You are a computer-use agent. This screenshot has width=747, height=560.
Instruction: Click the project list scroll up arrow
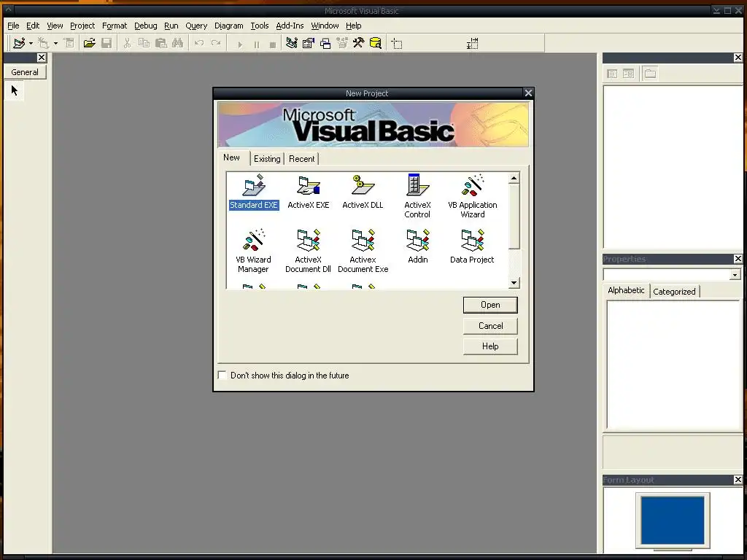tap(514, 179)
